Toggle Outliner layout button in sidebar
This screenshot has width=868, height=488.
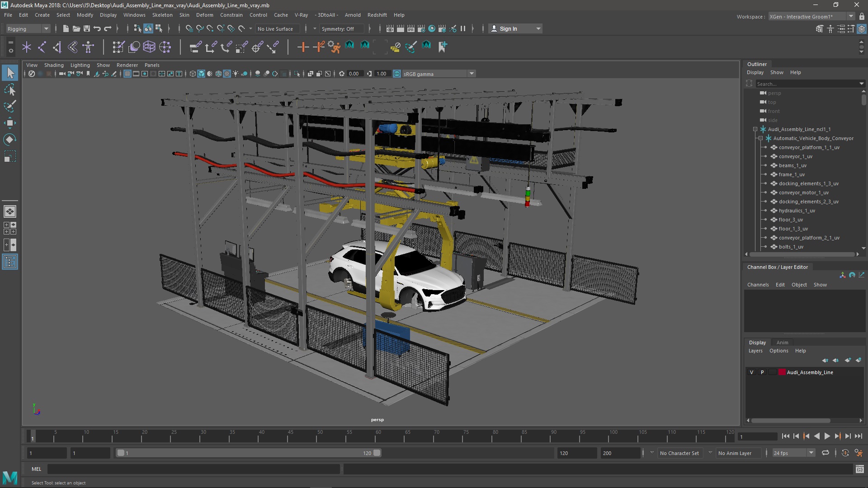tap(10, 262)
